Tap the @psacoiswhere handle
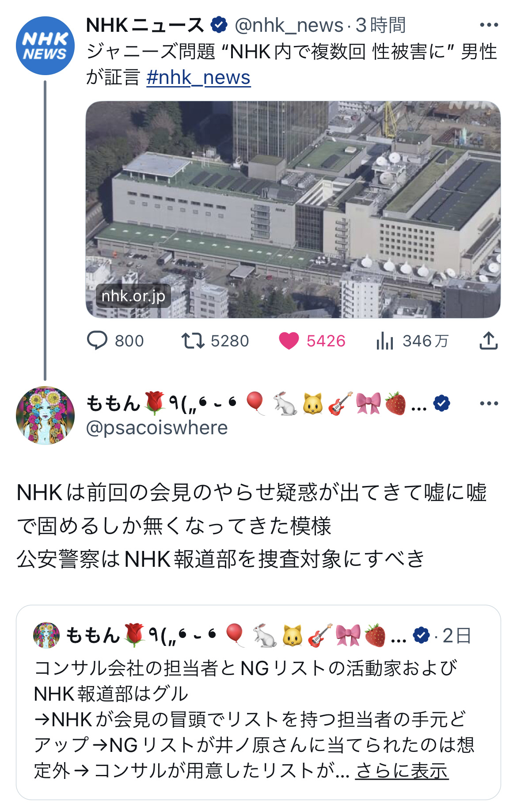The height and width of the screenshot is (812, 517). pyautogui.click(x=157, y=428)
